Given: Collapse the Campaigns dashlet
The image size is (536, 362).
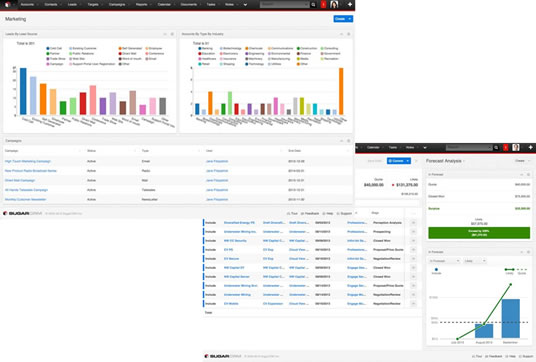Looking at the screenshot, I should coord(341,141).
